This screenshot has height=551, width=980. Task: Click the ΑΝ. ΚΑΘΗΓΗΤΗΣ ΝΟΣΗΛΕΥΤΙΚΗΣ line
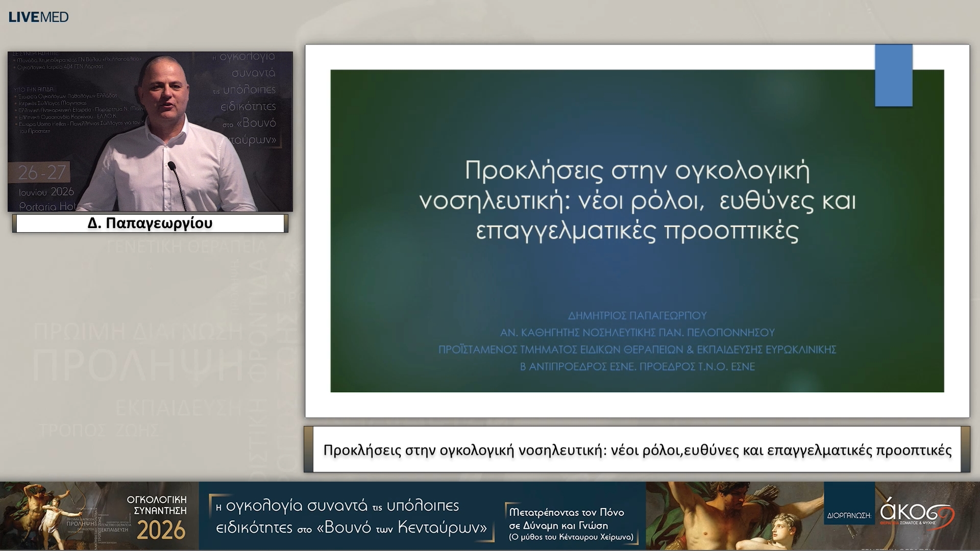coord(637,333)
